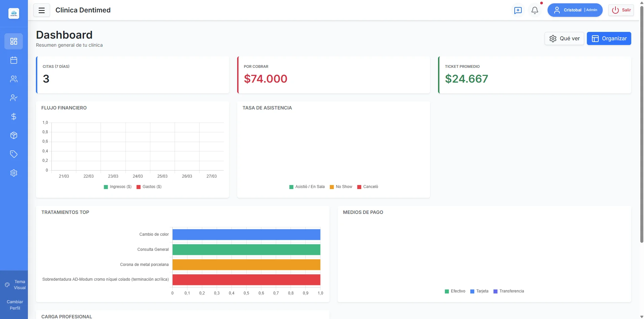Click the Organizar button
The width and height of the screenshot is (644, 319).
(609, 38)
